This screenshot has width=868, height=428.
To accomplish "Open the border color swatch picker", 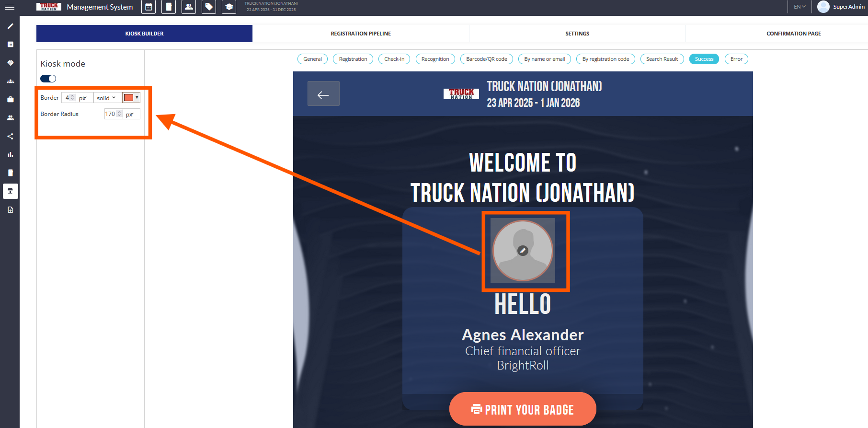I will click(x=131, y=98).
